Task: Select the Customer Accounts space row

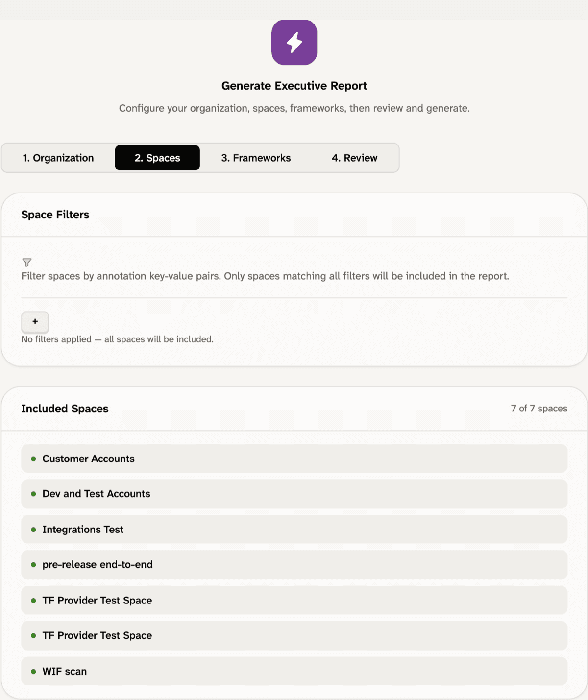Action: coord(294,459)
